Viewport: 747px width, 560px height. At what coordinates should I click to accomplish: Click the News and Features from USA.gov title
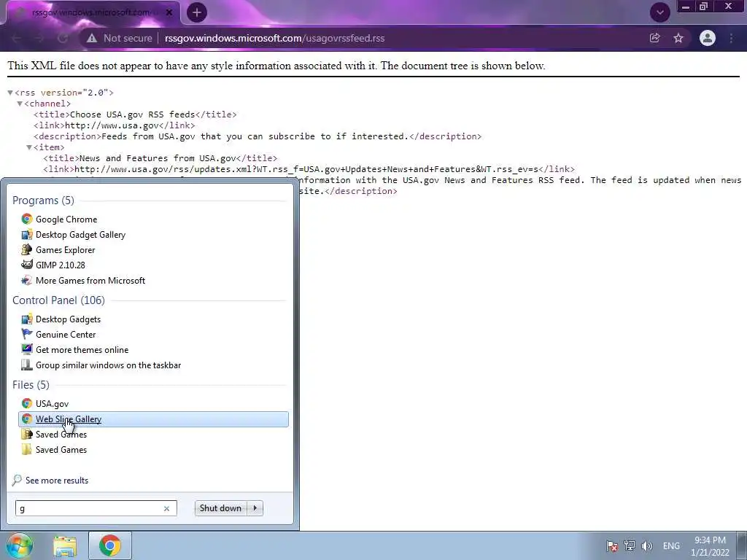pyautogui.click(x=158, y=158)
